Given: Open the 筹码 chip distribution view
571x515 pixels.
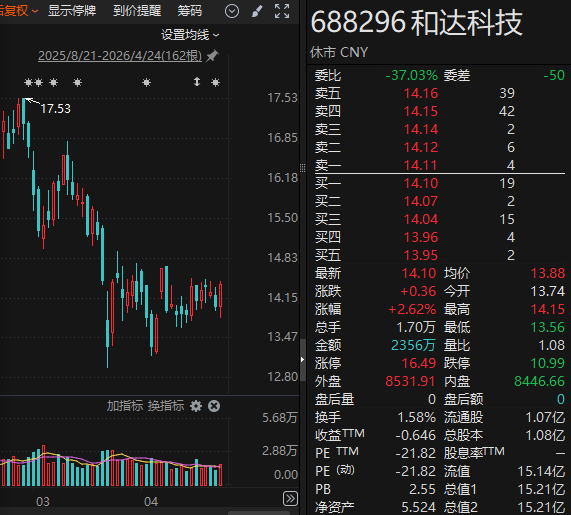Looking at the screenshot, I should click(x=189, y=11).
